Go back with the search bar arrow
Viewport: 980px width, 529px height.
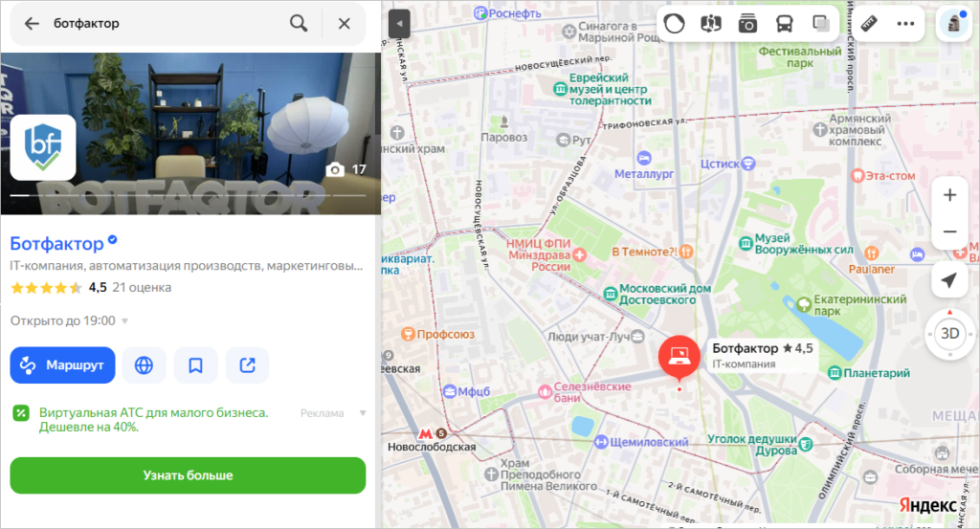point(32,24)
